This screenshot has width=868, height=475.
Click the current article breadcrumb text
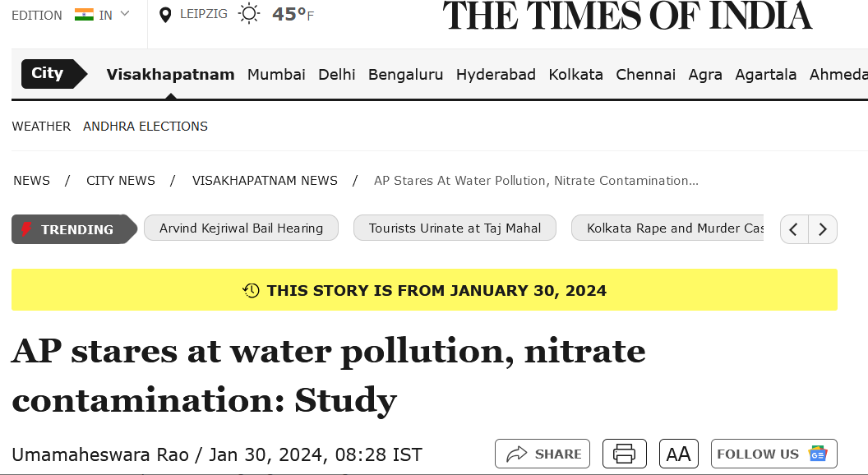536,181
